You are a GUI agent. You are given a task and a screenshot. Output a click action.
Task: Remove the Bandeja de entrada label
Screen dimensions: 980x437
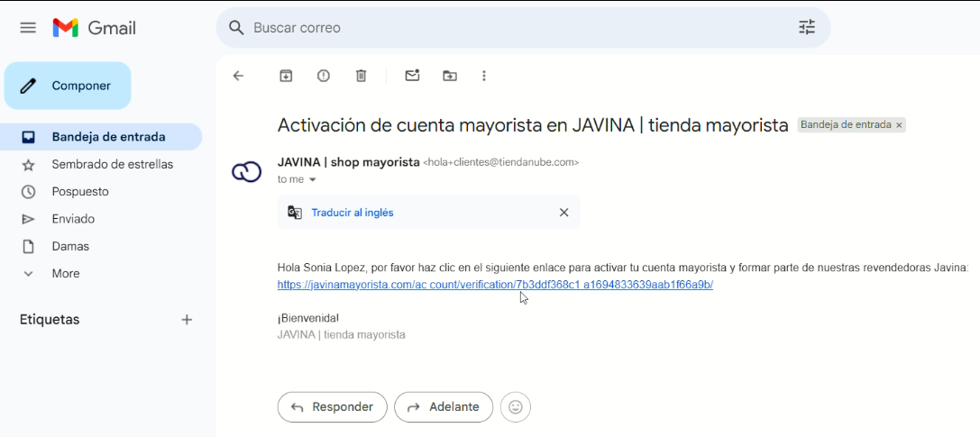[899, 125]
